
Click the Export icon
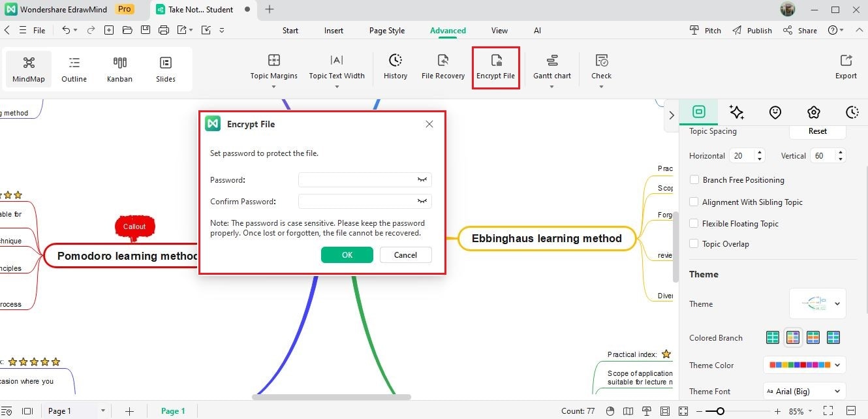coord(846,67)
